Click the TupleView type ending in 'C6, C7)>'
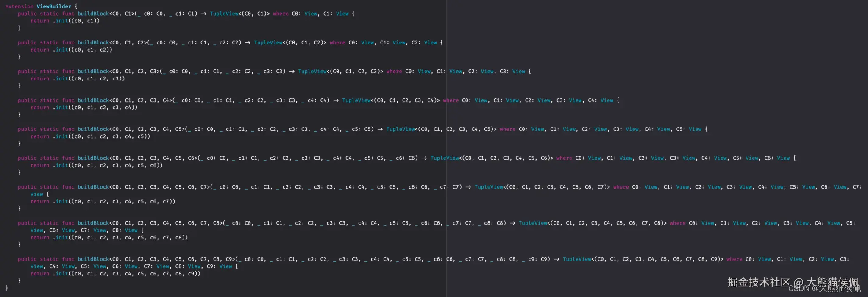 point(542,186)
